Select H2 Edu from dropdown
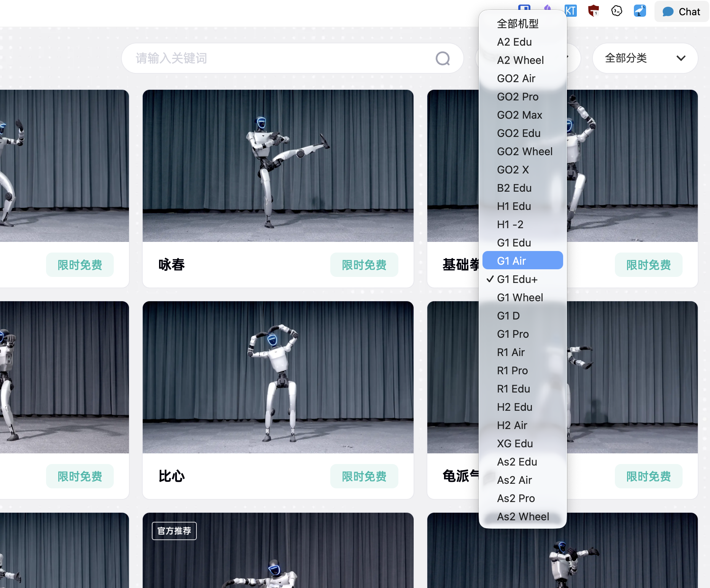The width and height of the screenshot is (710, 588). 522,407
